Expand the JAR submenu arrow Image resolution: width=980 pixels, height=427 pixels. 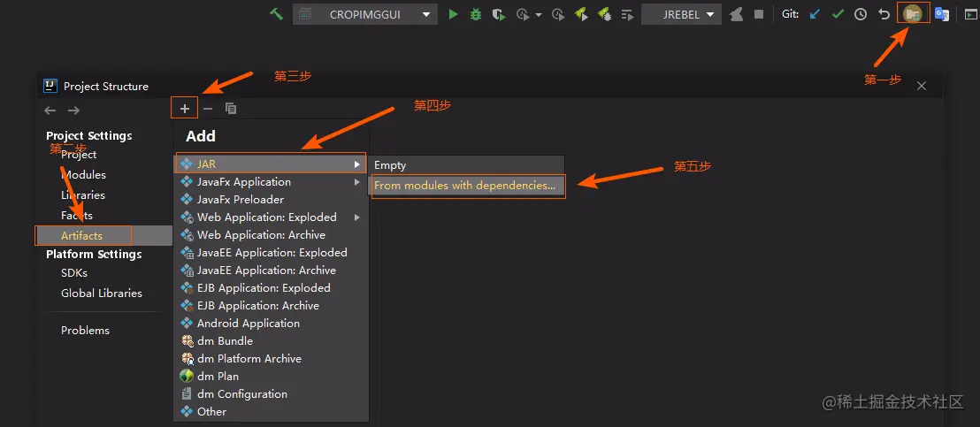tap(357, 164)
